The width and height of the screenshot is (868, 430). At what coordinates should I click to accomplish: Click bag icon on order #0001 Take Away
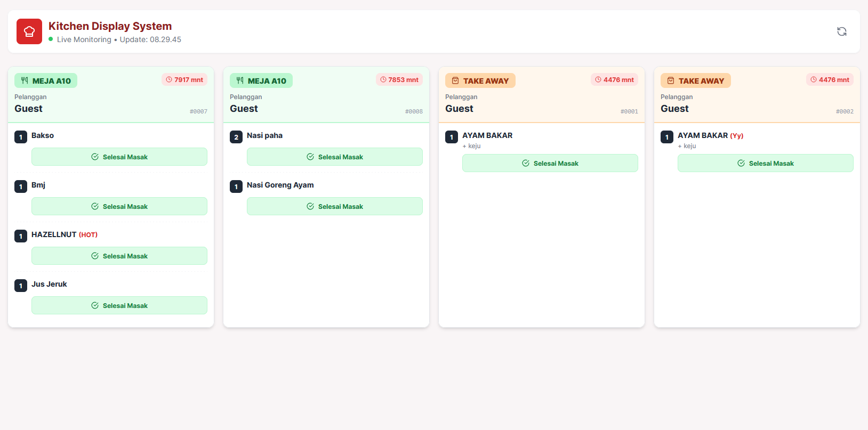pyautogui.click(x=455, y=80)
